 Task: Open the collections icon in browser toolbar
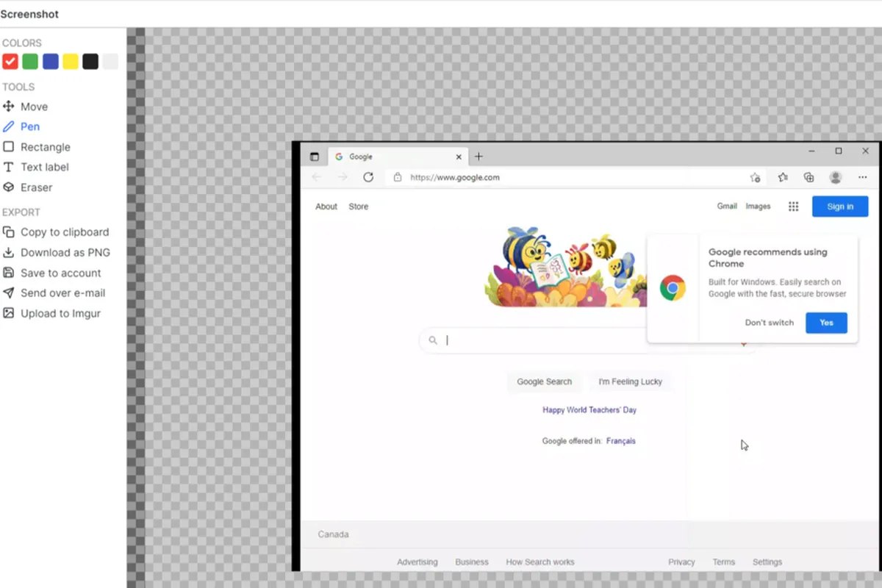point(808,177)
